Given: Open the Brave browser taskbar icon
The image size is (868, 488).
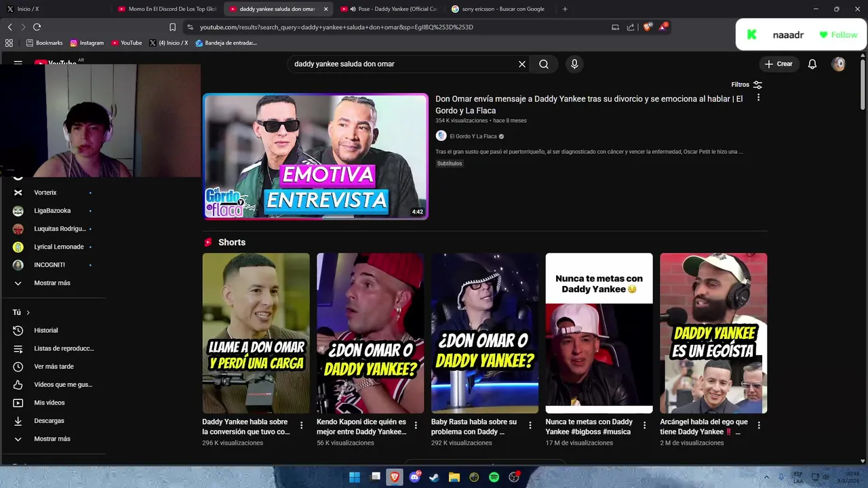Looking at the screenshot, I should point(395,477).
